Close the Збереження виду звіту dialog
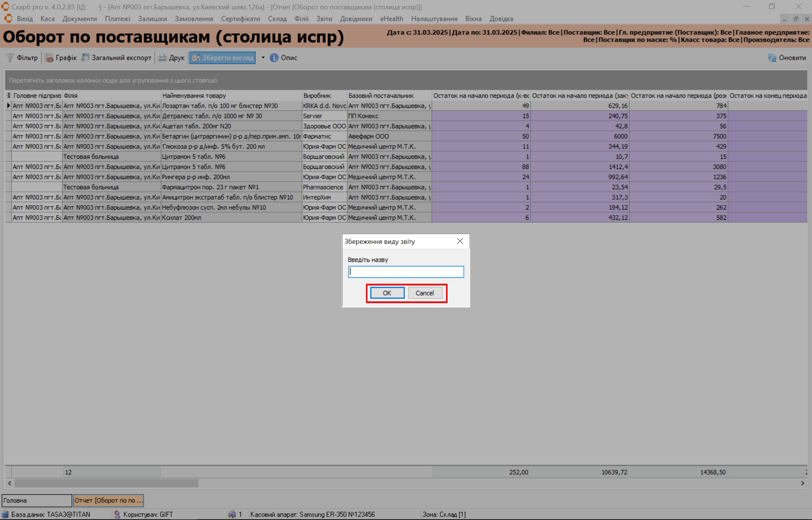 pos(460,241)
